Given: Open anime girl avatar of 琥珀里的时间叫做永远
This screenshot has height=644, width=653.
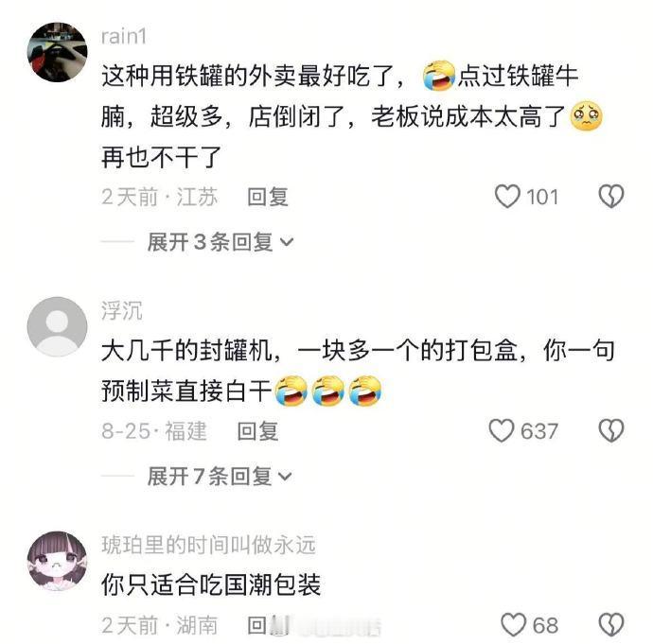Looking at the screenshot, I should pyautogui.click(x=58, y=561).
